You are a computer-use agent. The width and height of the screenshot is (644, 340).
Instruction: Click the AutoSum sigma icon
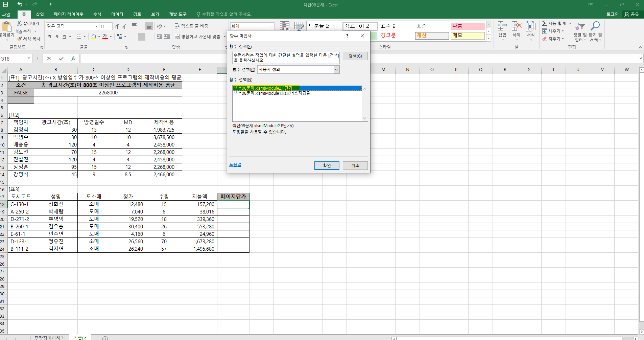coord(544,23)
